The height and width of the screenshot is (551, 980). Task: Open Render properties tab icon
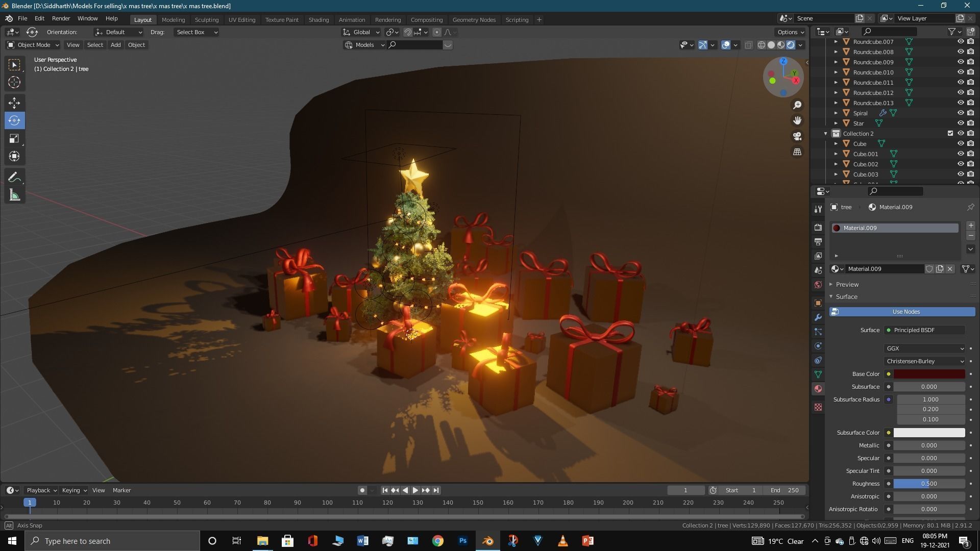(x=818, y=227)
